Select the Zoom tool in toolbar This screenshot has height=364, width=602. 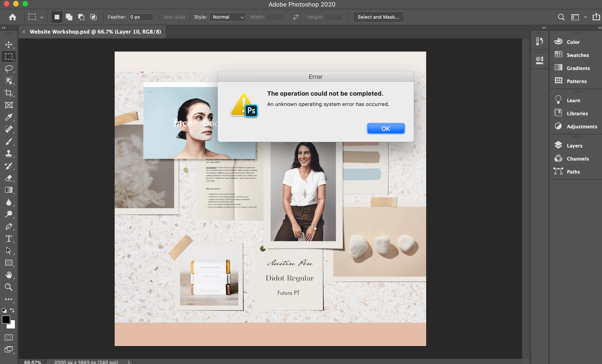click(9, 287)
